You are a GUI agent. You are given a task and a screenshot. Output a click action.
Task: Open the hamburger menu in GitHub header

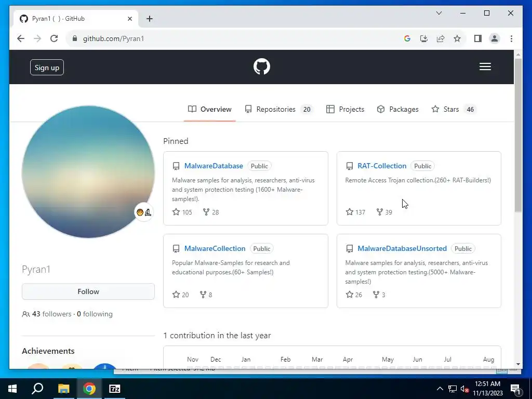point(485,66)
